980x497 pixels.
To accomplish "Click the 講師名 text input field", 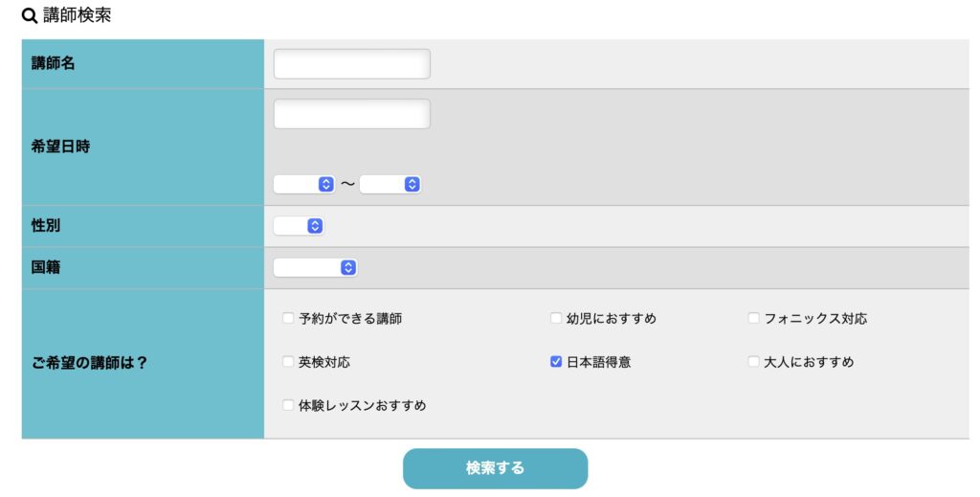I will [x=351, y=64].
